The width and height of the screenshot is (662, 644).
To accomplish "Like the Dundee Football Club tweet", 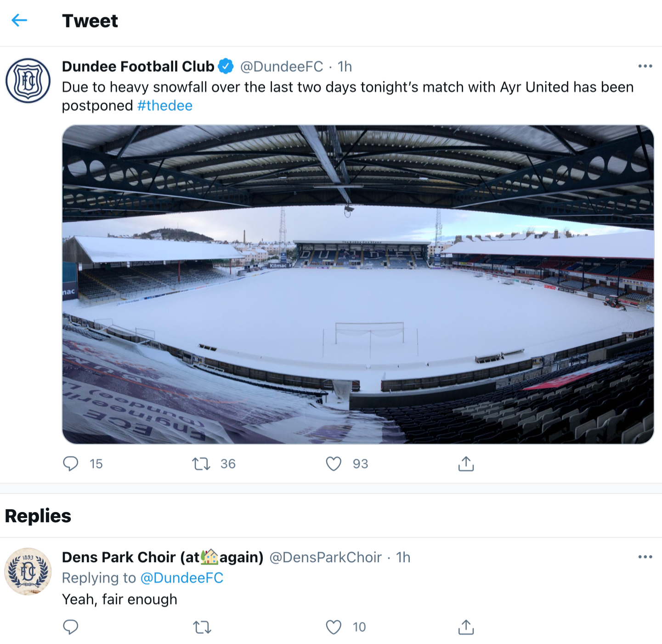I will click(x=334, y=464).
